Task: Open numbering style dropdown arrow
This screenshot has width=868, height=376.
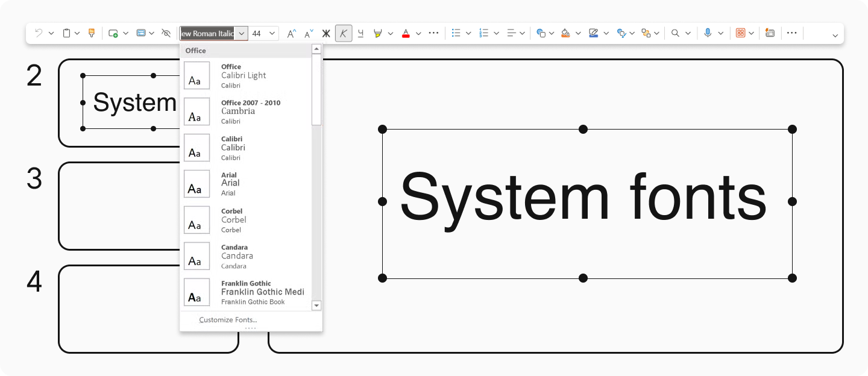Action: (496, 33)
